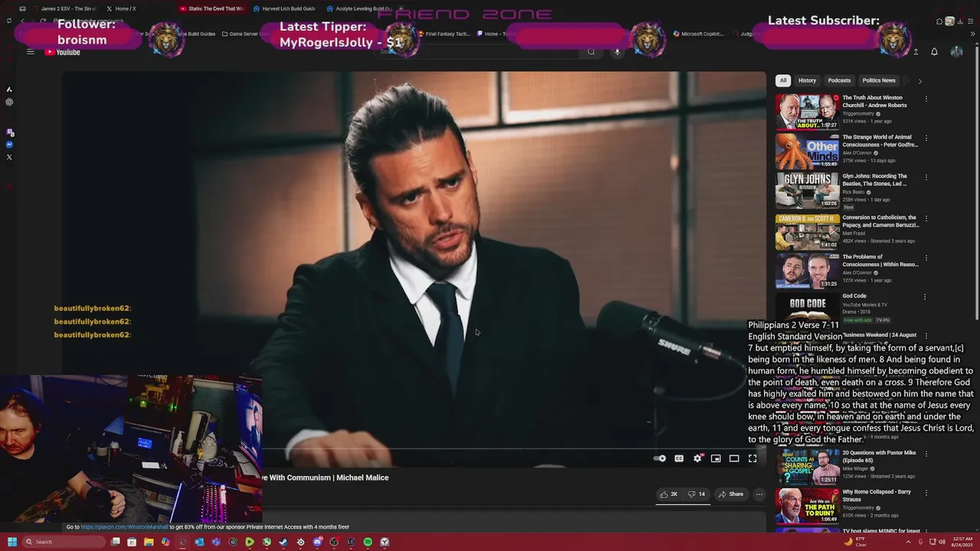Open OBS Studio from taskbar

pos(334,542)
